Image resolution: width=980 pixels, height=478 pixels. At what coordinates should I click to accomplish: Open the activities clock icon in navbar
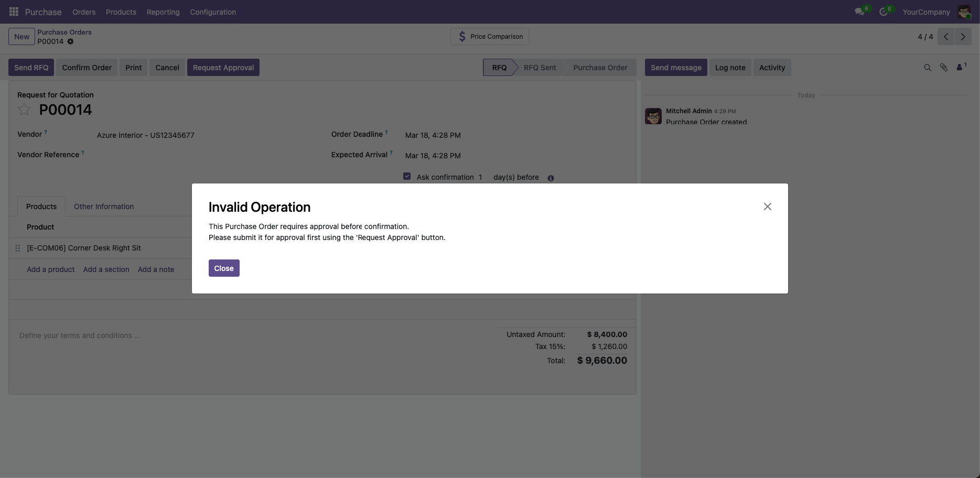click(x=884, y=12)
